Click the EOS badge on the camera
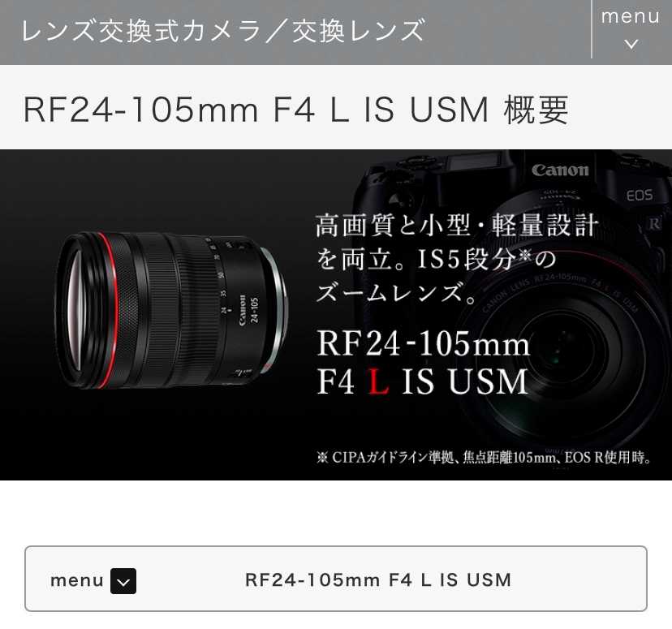 pos(640,196)
